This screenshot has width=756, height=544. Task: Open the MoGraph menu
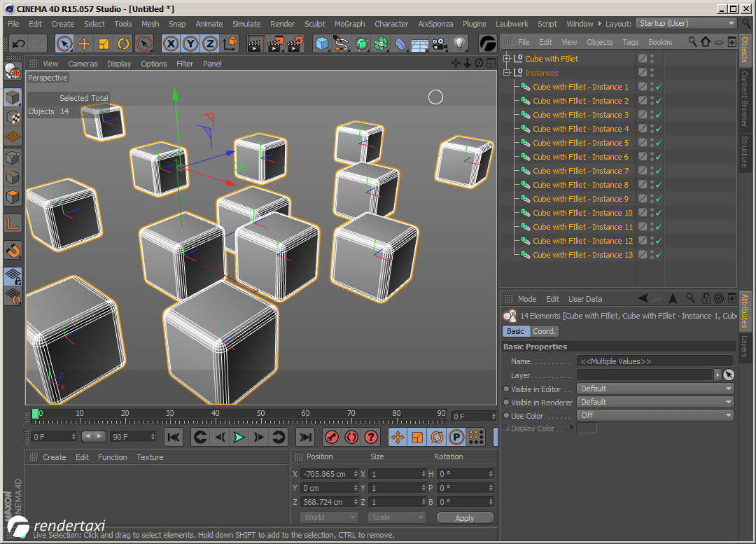click(x=349, y=24)
